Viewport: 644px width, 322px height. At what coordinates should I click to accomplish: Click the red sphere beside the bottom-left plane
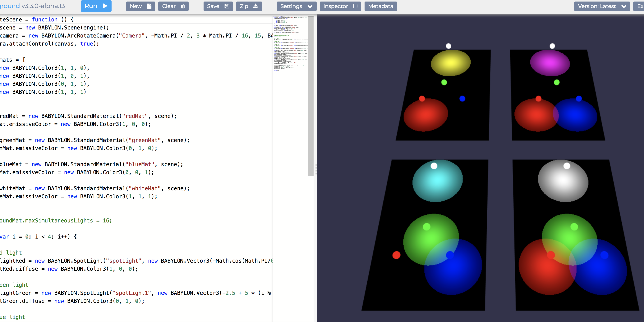tap(396, 255)
